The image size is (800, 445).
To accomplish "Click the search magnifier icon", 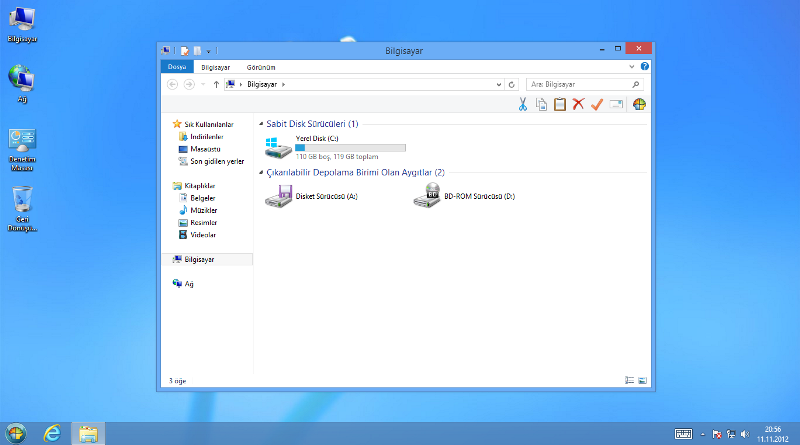I will (x=636, y=84).
